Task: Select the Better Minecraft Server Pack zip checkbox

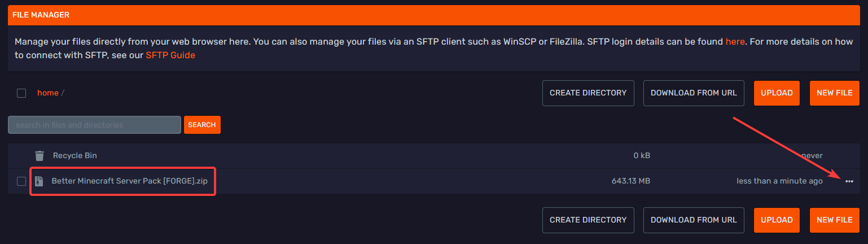Action: (x=21, y=181)
